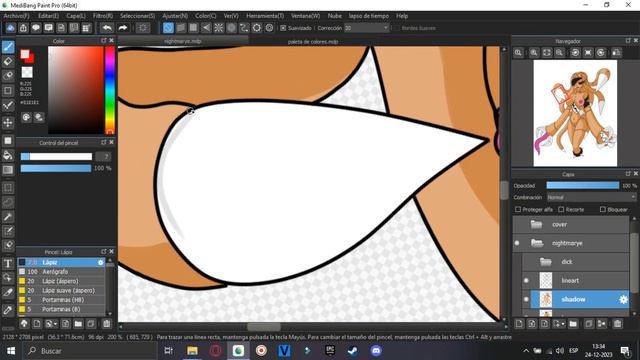Click the Windows Buscar search box
The image size is (640, 360).
pyautogui.click(x=90, y=351)
